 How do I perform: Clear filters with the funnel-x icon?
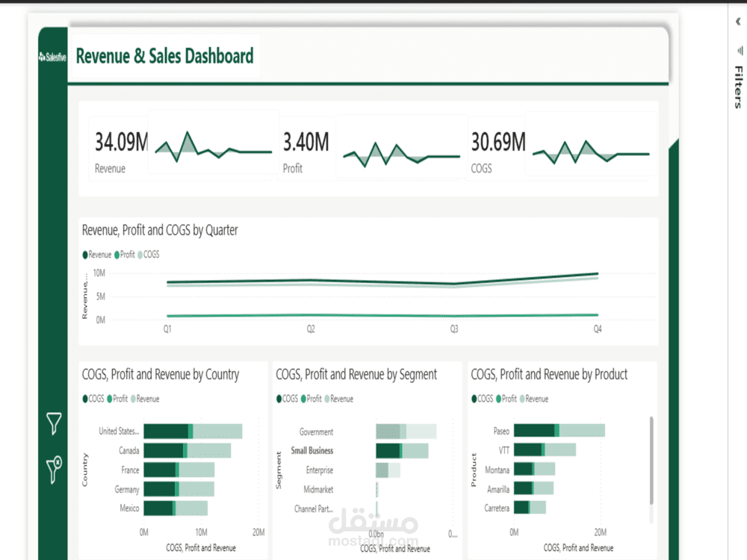[x=55, y=470]
